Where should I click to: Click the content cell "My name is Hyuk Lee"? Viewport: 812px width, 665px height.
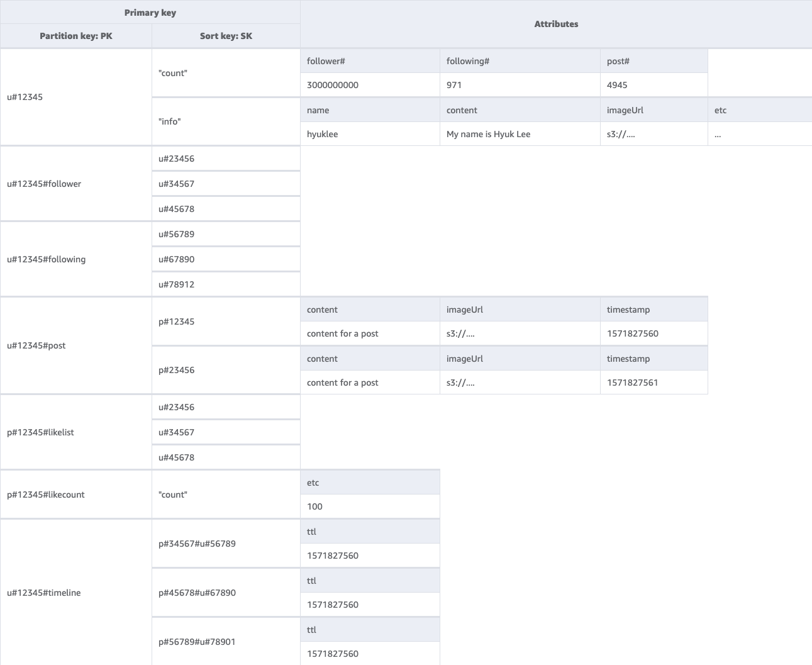click(488, 134)
